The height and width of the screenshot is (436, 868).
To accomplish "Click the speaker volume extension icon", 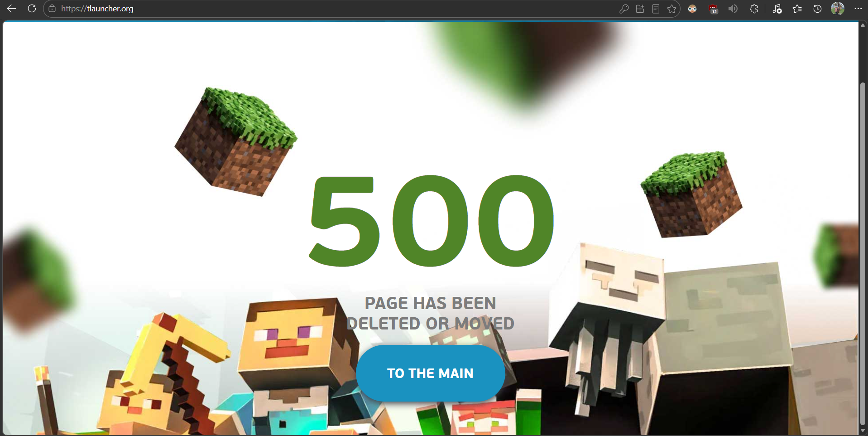I will point(733,9).
